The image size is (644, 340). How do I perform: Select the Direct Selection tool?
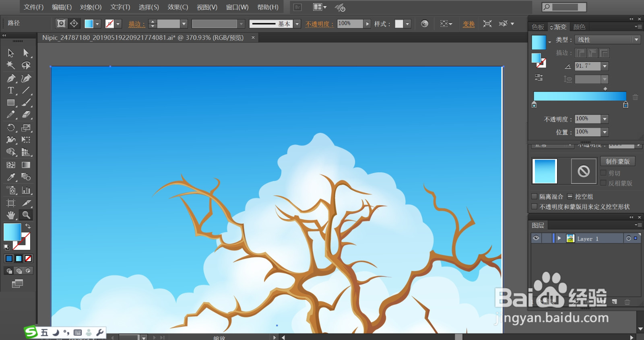click(x=26, y=53)
